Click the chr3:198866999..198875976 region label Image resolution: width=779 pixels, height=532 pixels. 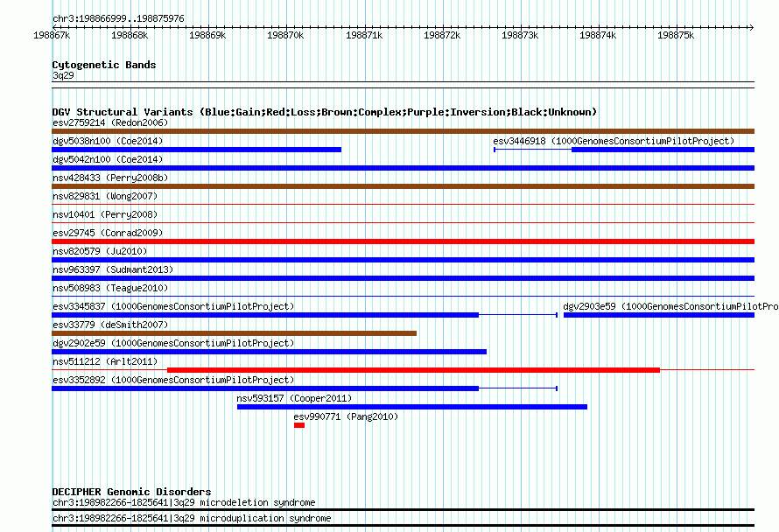point(118,19)
